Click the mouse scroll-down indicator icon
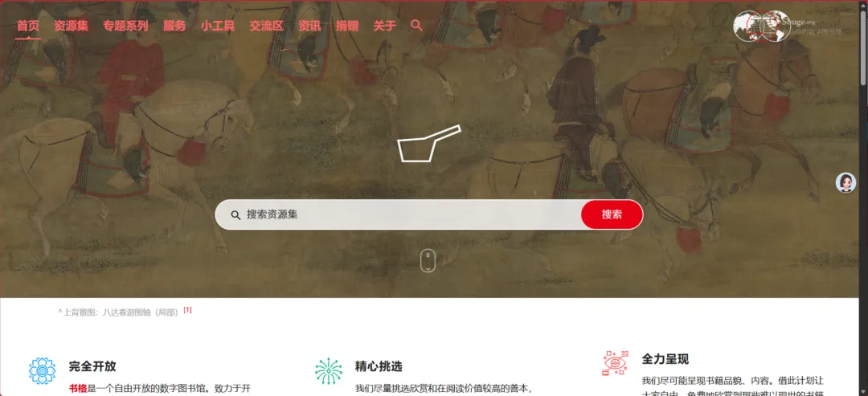868x396 pixels. 428,260
